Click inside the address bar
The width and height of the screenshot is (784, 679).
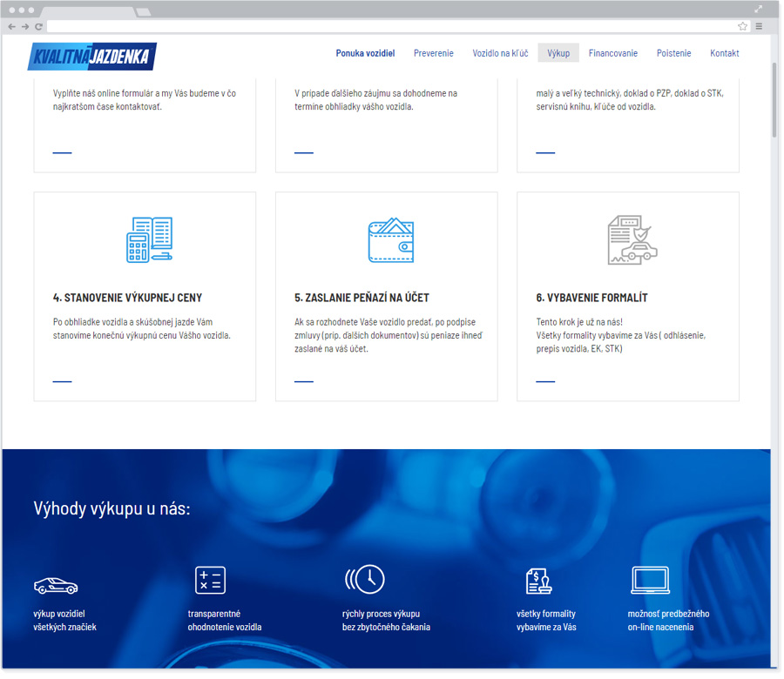[348, 27]
